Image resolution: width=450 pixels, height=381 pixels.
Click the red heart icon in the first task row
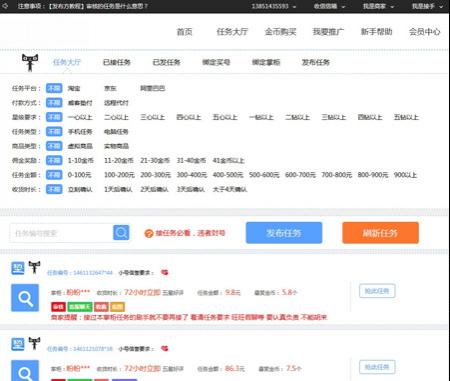coord(165,273)
